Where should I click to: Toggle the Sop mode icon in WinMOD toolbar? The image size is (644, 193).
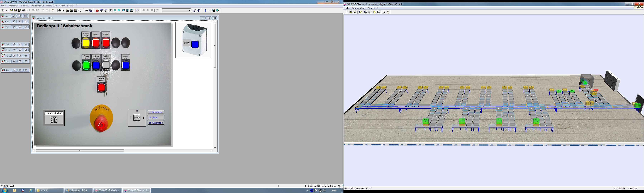tap(137, 11)
